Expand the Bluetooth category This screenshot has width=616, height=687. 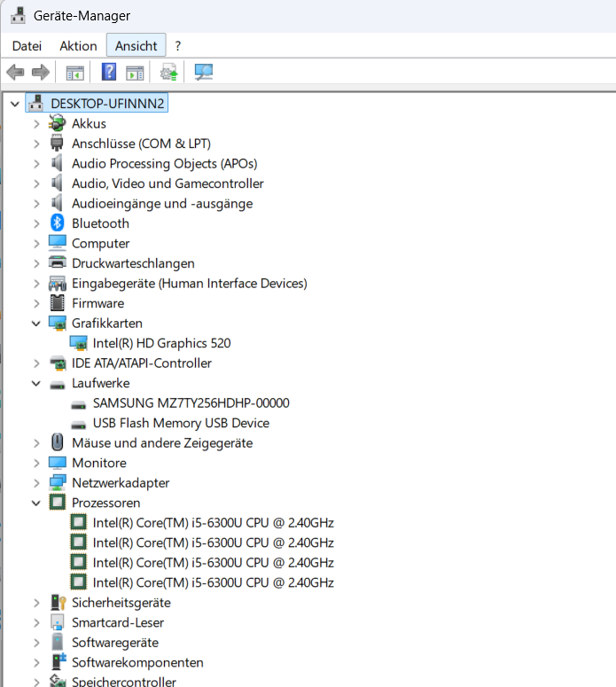pyautogui.click(x=36, y=223)
